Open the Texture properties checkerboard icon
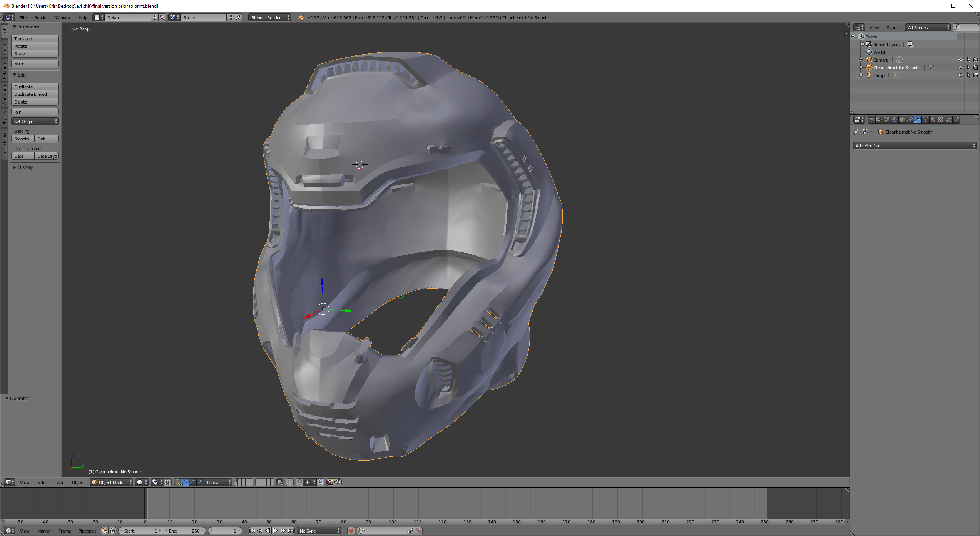The image size is (980, 536). click(x=941, y=120)
